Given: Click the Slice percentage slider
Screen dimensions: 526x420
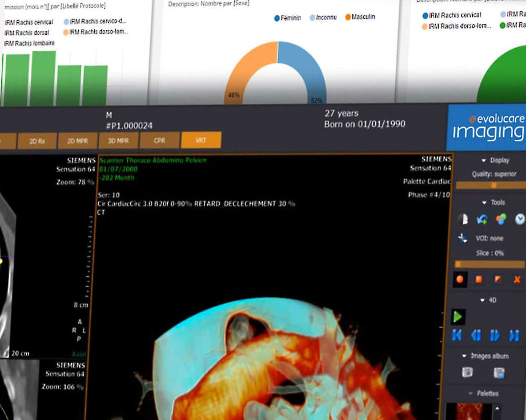Looking at the screenshot, I should 490,264.
